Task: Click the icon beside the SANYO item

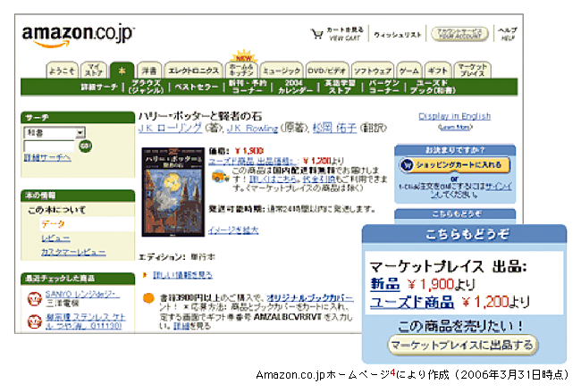Action: pyautogui.click(x=35, y=299)
